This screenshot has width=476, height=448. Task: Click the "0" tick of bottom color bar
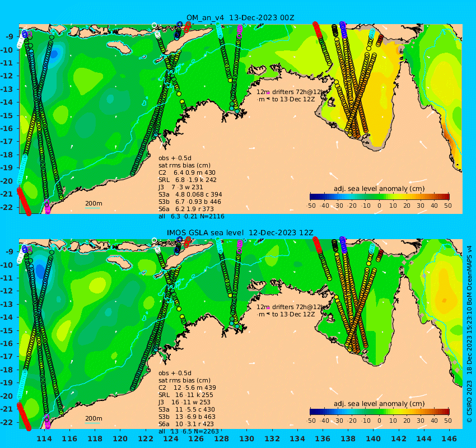point(380,421)
